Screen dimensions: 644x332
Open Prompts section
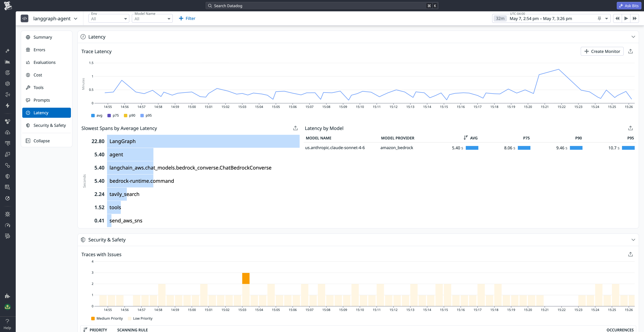click(47, 100)
